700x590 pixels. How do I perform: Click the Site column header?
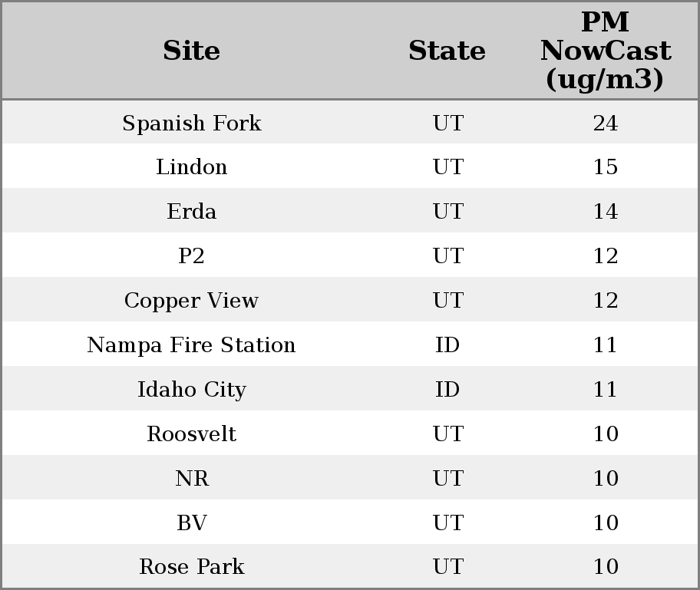click(191, 51)
